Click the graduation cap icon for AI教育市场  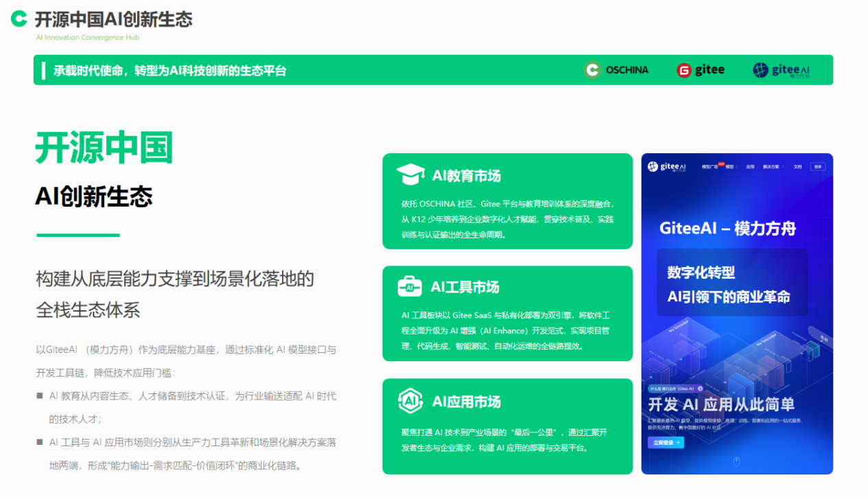pyautogui.click(x=410, y=175)
